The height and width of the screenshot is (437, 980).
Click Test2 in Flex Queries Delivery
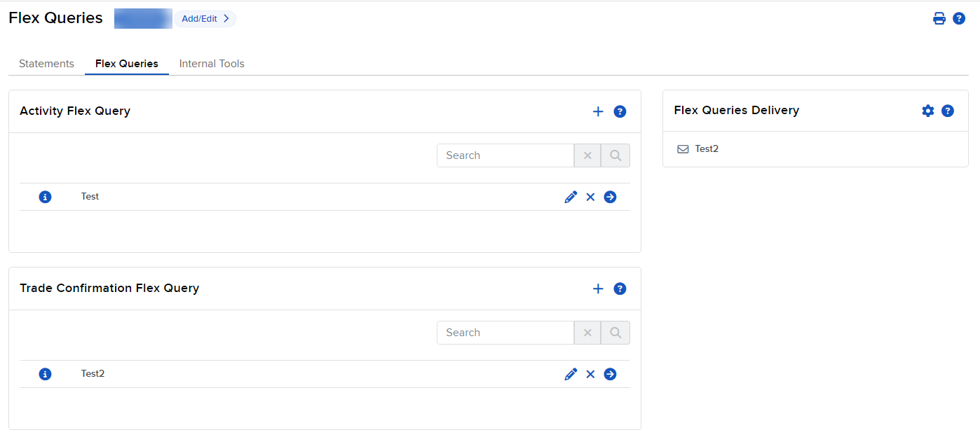pos(707,149)
